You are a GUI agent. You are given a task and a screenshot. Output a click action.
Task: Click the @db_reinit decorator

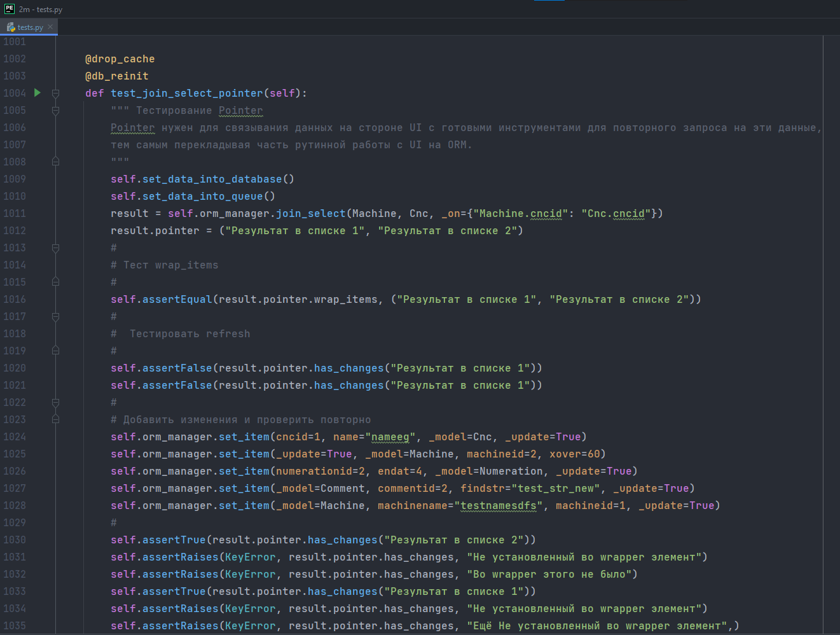coord(117,76)
